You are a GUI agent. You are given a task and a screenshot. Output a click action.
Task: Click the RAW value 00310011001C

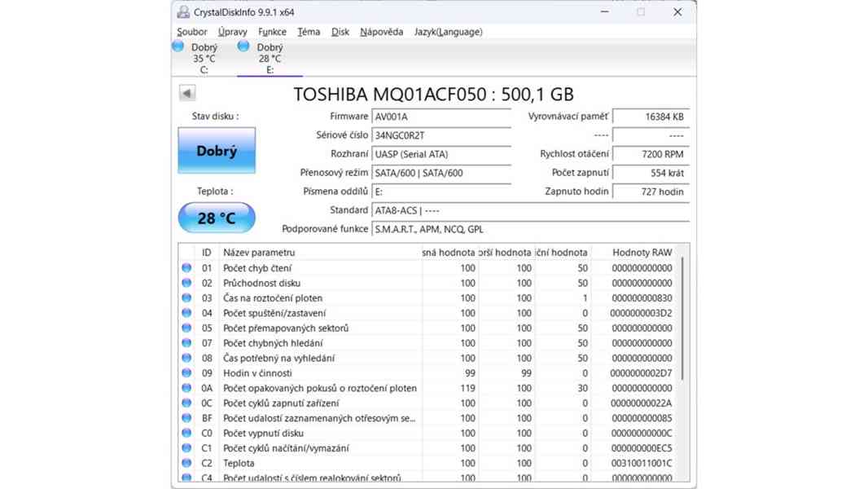(642, 463)
